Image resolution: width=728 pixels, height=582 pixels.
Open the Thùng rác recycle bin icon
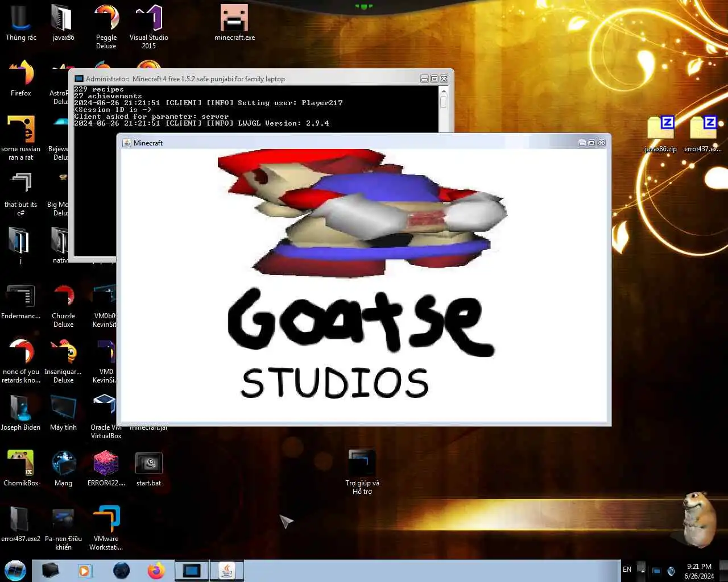20,23
